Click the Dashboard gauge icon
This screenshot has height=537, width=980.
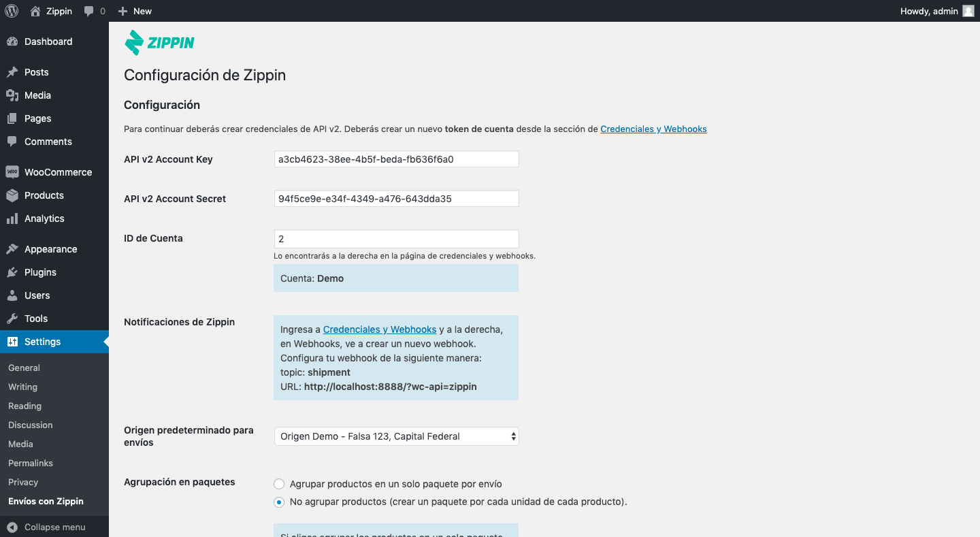[x=12, y=42]
